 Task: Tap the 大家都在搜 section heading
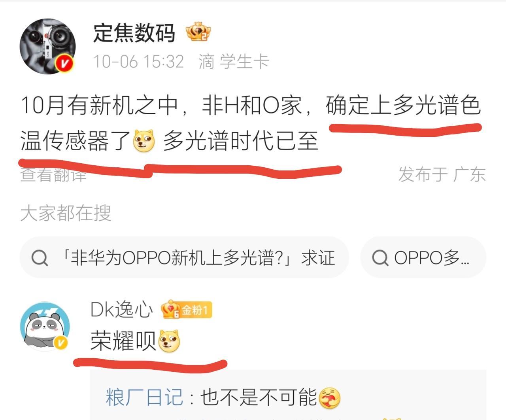(66, 213)
